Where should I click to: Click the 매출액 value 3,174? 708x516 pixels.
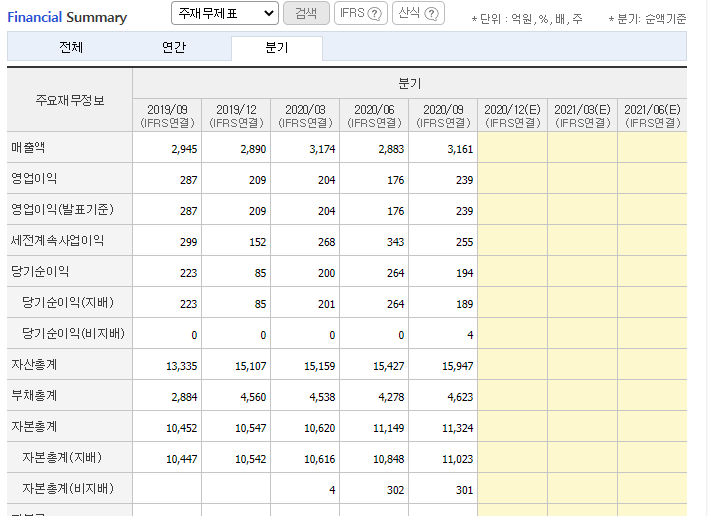pyautogui.click(x=322, y=149)
